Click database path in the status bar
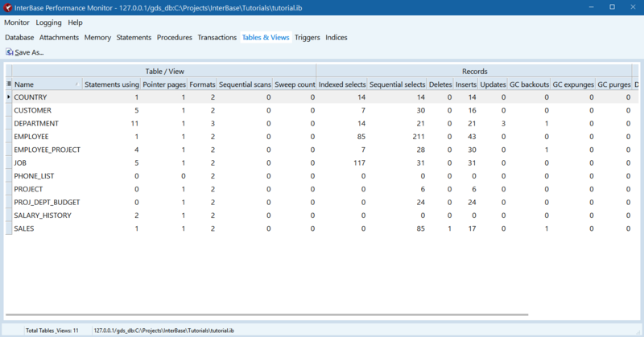Image resolution: width=644 pixels, height=337 pixels. pos(164,331)
